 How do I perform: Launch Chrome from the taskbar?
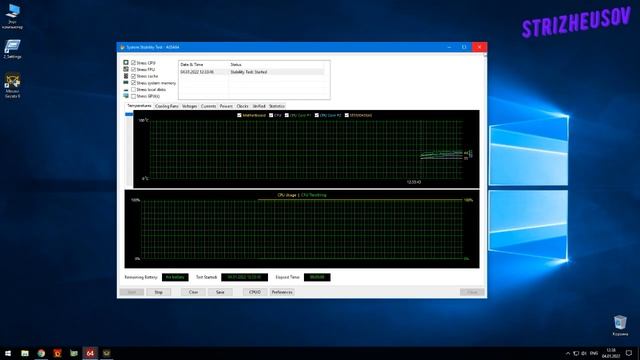pyautogui.click(x=41, y=353)
